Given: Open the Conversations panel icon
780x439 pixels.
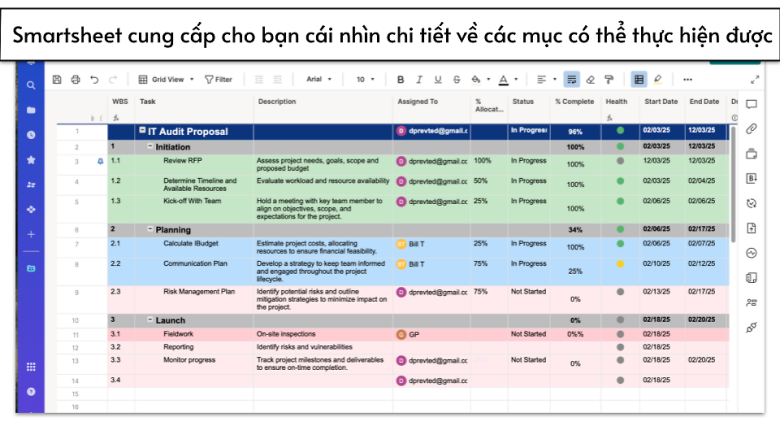Looking at the screenshot, I should click(752, 104).
